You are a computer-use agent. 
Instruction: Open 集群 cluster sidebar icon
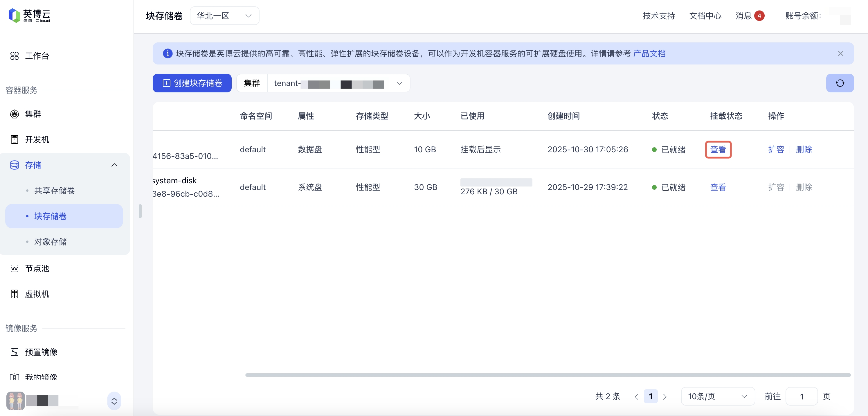(15, 114)
